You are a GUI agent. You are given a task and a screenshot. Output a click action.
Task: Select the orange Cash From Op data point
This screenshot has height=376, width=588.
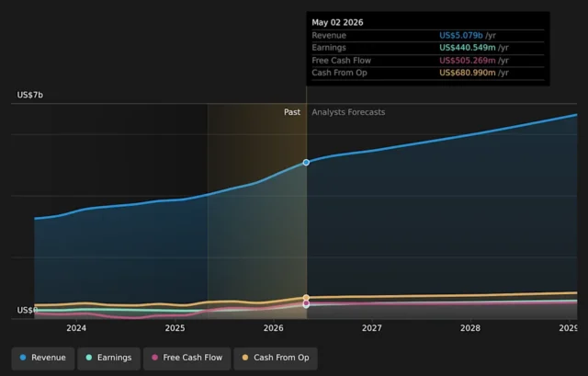click(306, 298)
